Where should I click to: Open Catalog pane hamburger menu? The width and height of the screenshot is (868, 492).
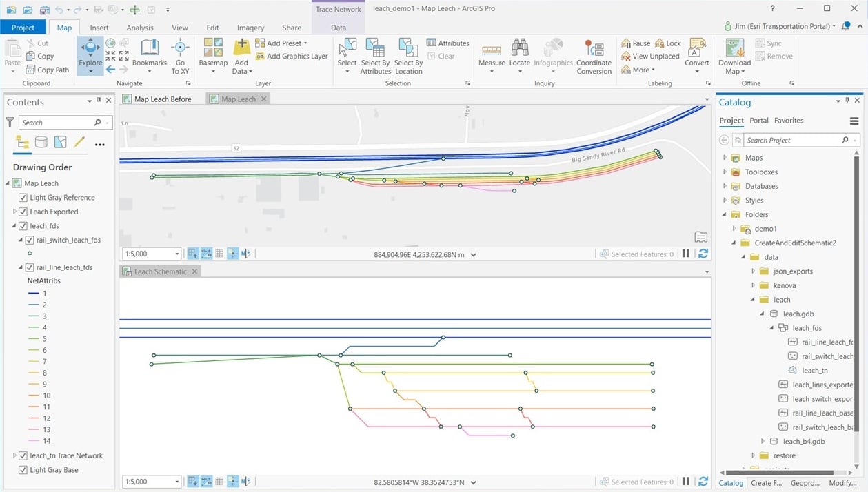(854, 121)
